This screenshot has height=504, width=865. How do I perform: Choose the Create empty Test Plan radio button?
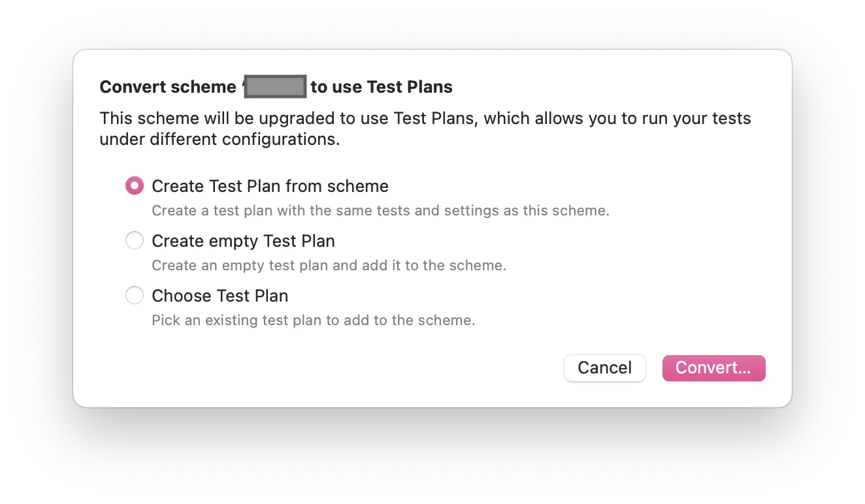pyautogui.click(x=135, y=241)
